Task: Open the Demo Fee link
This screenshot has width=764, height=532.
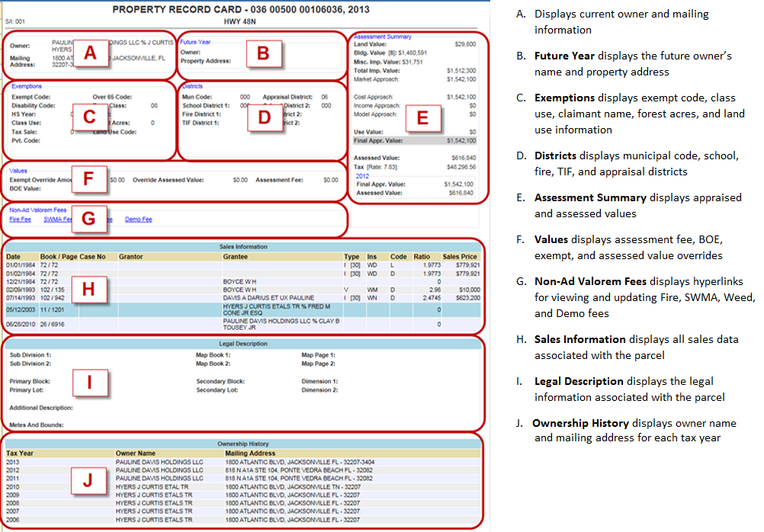Action: tap(138, 220)
